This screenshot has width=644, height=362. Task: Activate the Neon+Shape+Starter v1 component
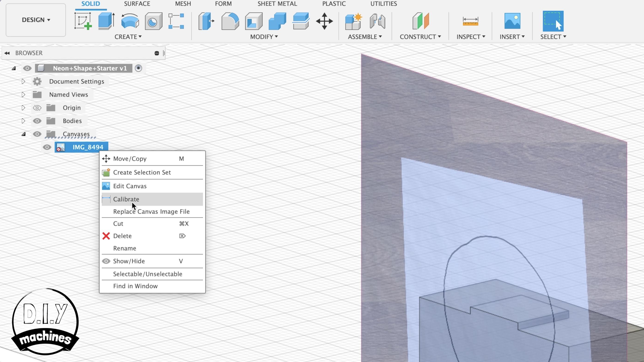(139, 68)
